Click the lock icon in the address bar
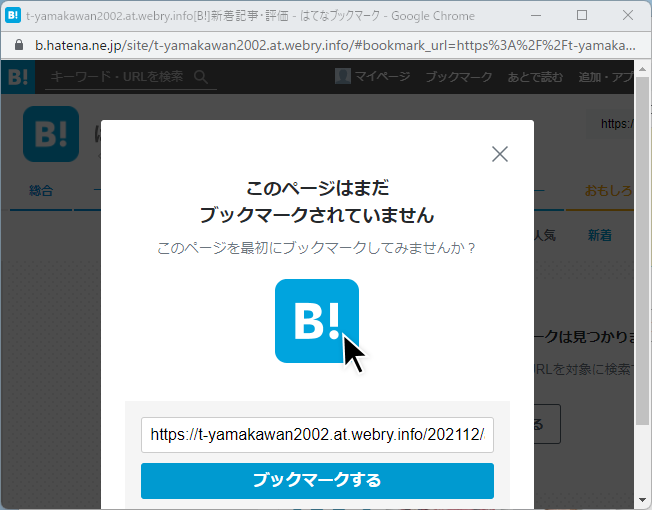Viewport: 652px width, 510px height. (x=19, y=45)
